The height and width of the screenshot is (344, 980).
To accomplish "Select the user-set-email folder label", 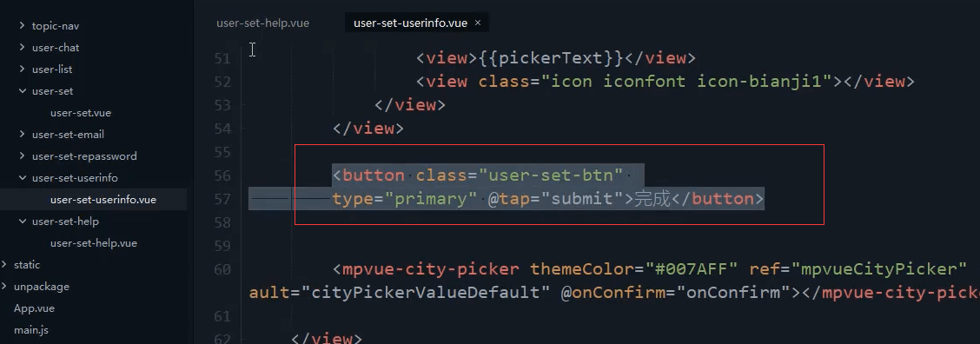I will click(x=68, y=135).
